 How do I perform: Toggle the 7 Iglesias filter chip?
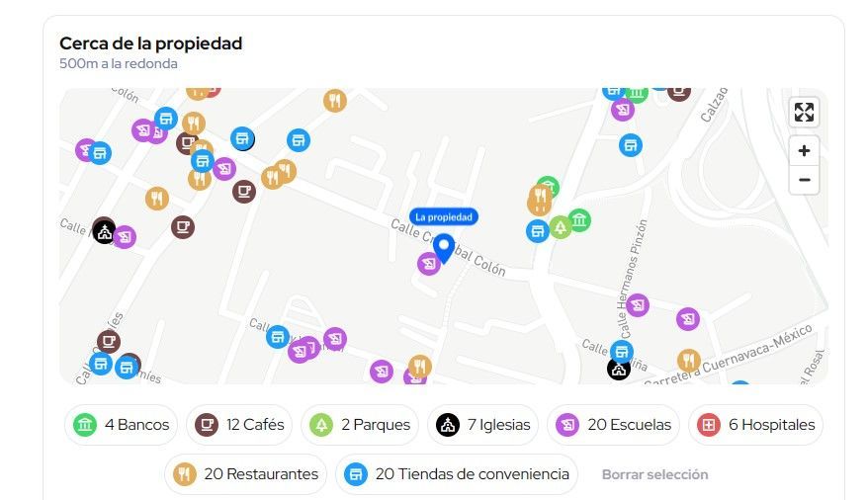click(483, 425)
